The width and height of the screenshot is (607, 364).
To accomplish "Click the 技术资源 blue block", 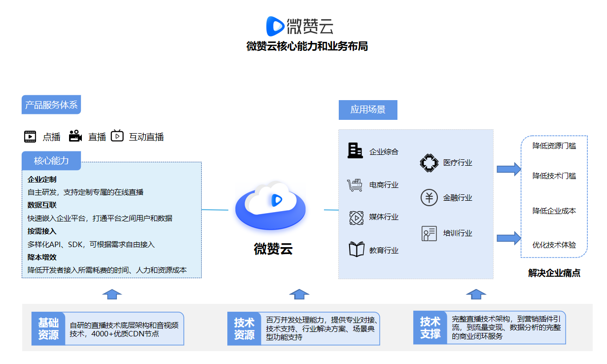I will pyautogui.click(x=244, y=328).
